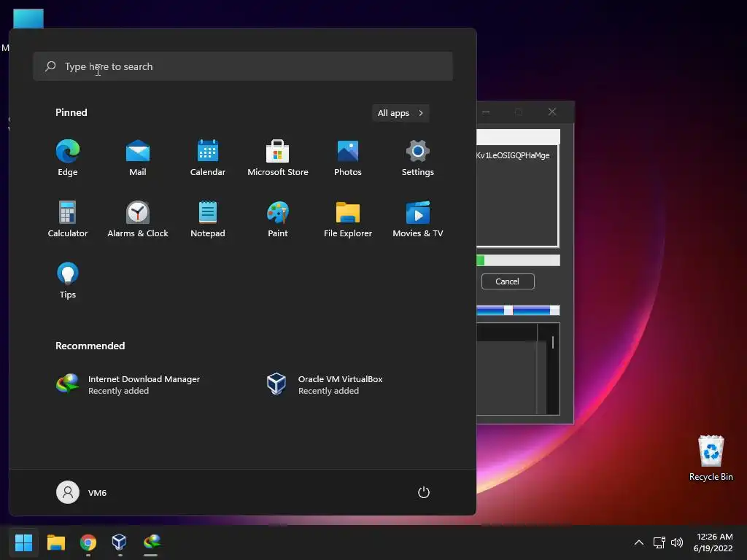Open the Calculator app

(x=68, y=219)
